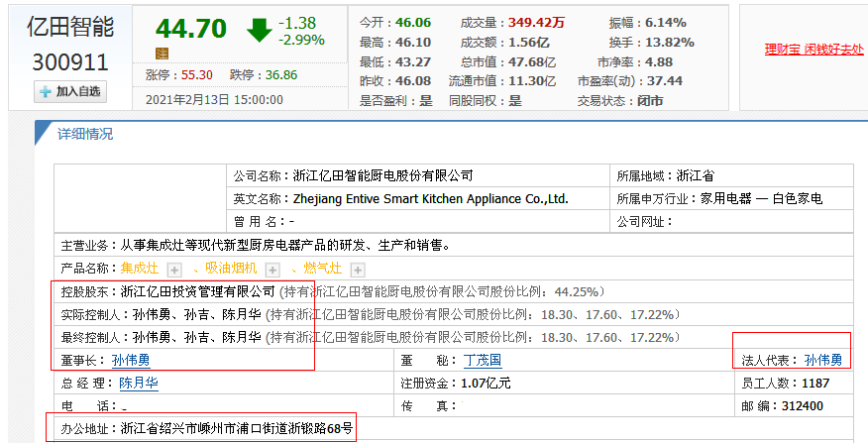The width and height of the screenshot is (868, 443).
Task: Open the 燃气灶 product link
Action: (x=323, y=269)
